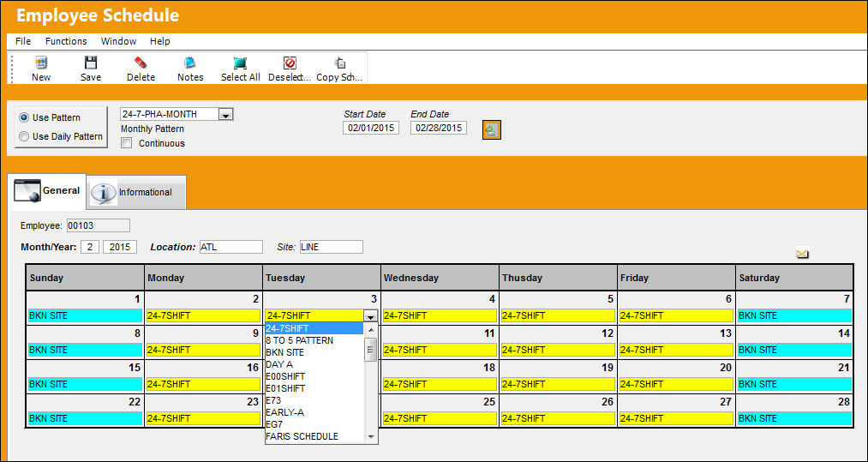Collapse the Tuesday 3 shift dropdown arrow
The width and height of the screenshot is (868, 462).
370,315
